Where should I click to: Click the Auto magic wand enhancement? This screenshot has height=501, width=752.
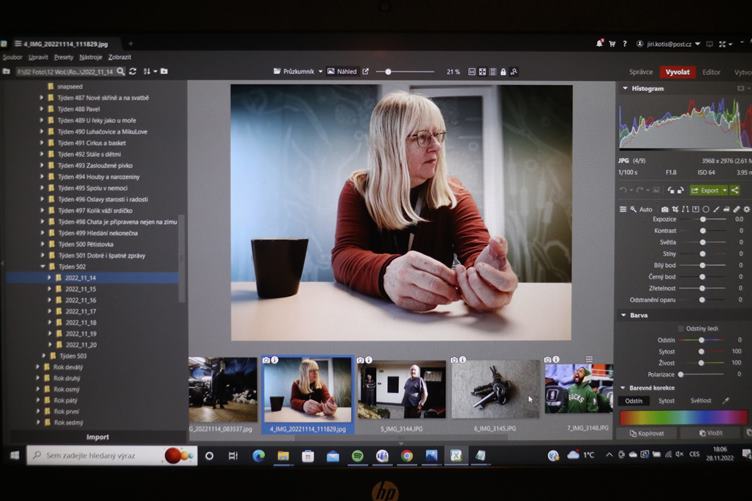coord(641,210)
